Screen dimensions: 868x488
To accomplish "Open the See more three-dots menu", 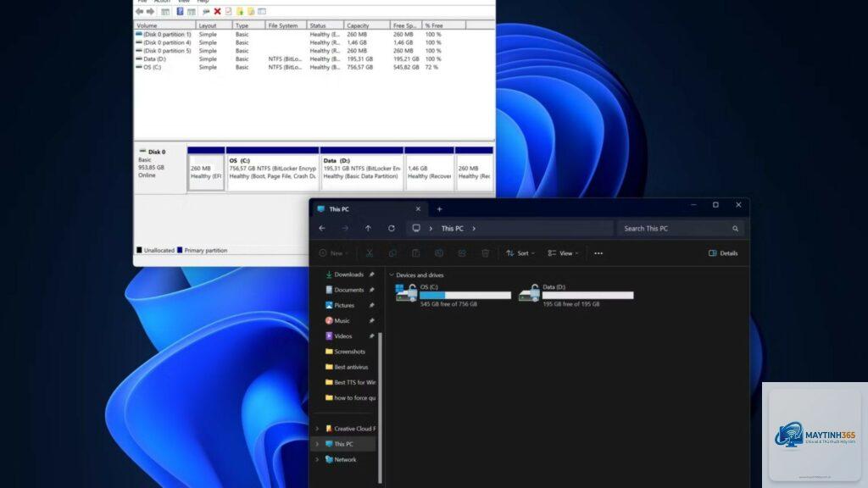I will pyautogui.click(x=598, y=252).
